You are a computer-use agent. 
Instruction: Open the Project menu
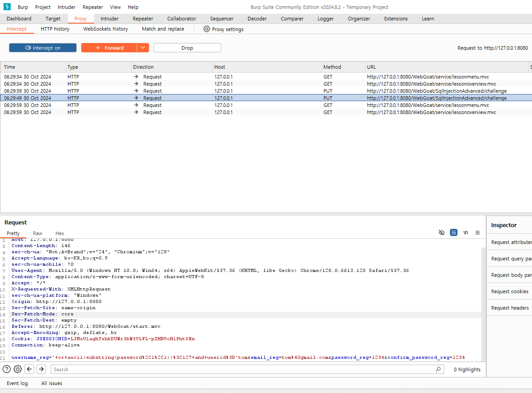[43, 7]
